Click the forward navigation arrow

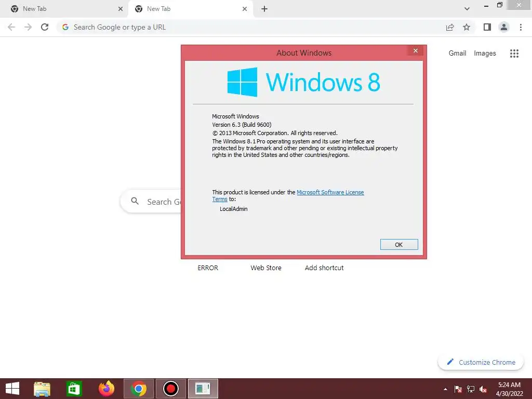(x=28, y=27)
